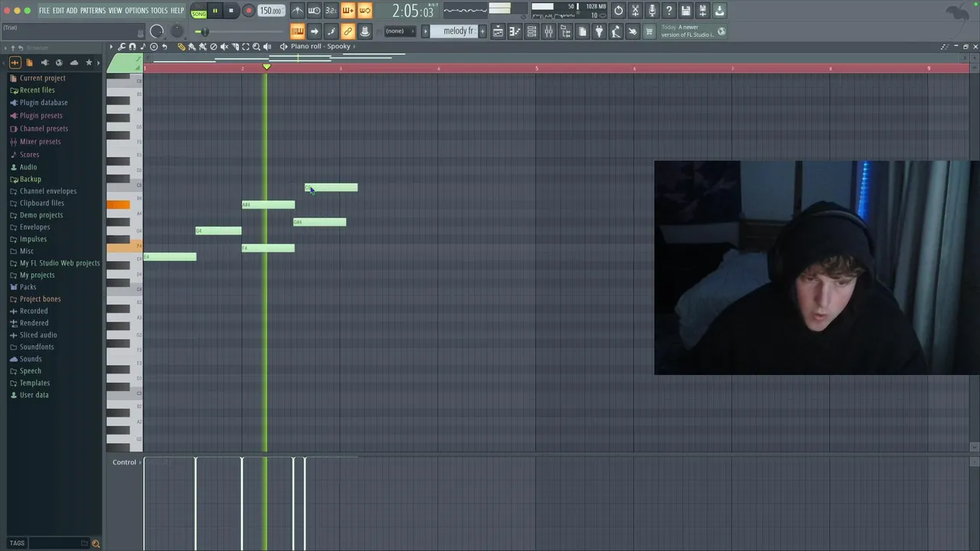Toggle the link-to-controller orange chain button
This screenshot has height=551, width=980.
[x=348, y=31]
